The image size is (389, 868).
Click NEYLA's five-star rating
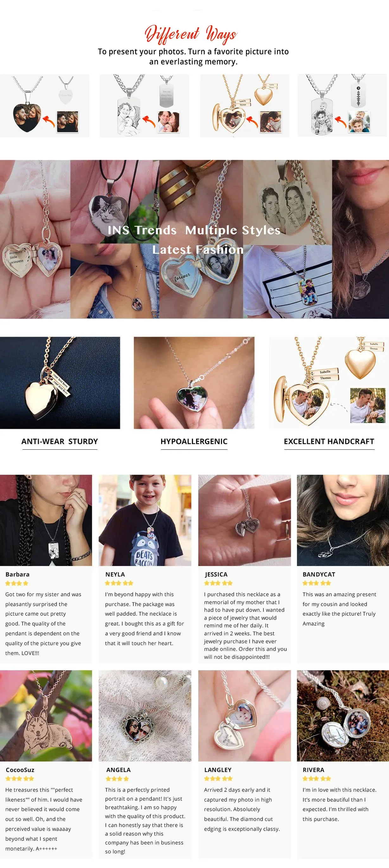coord(119,583)
